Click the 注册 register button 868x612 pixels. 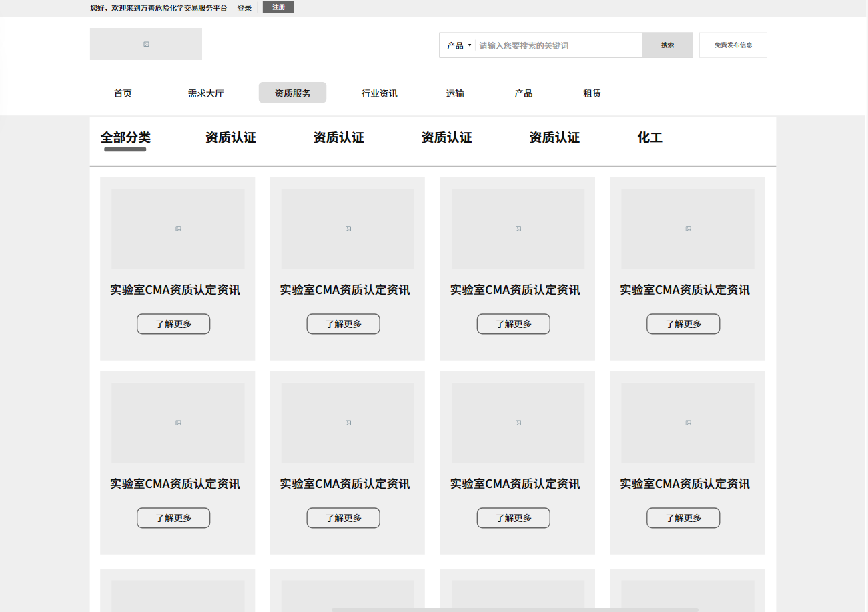(x=278, y=7)
